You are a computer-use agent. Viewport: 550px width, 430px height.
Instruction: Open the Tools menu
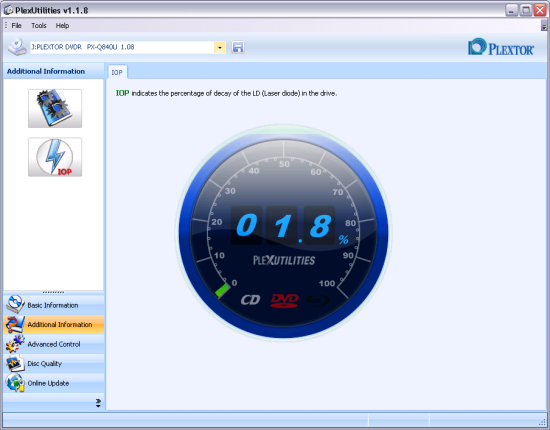(x=39, y=26)
